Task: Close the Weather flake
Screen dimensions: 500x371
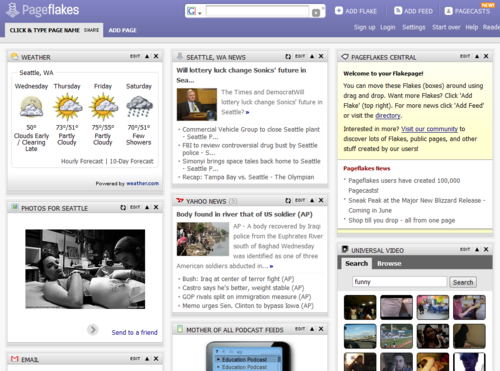Action: 156,56
